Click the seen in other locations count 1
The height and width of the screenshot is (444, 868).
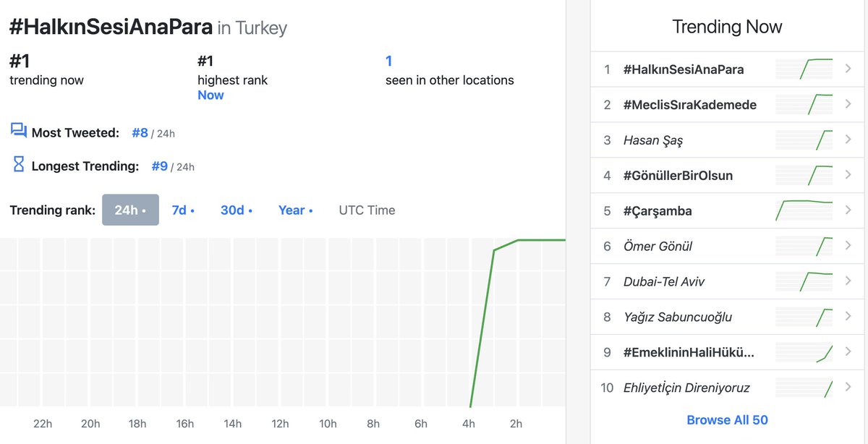(389, 61)
